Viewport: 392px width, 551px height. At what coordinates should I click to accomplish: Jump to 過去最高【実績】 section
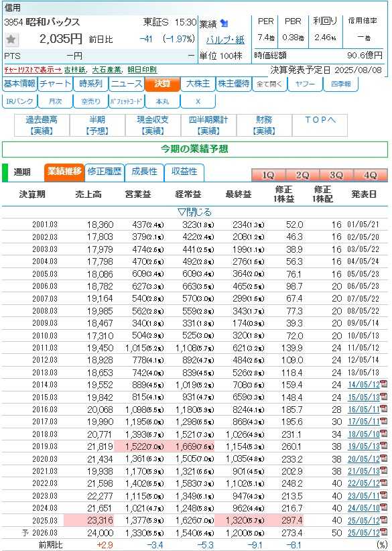42,125
